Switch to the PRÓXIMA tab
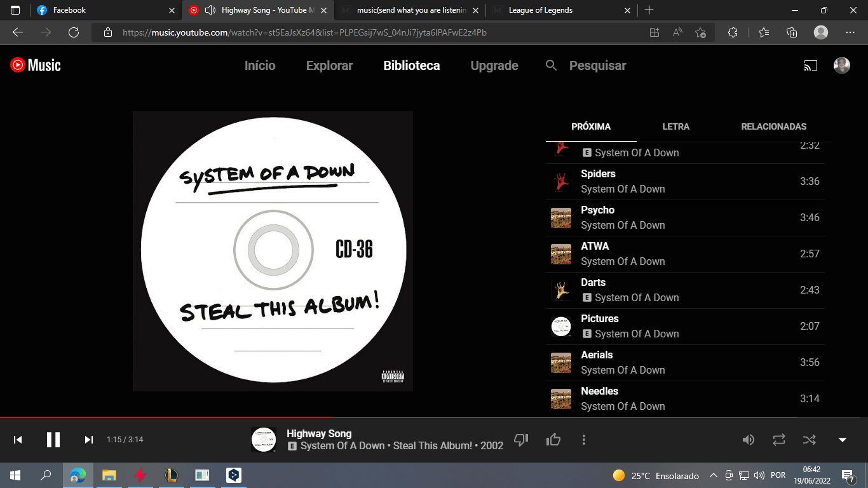Screen dimensions: 868x488 pos(591,126)
